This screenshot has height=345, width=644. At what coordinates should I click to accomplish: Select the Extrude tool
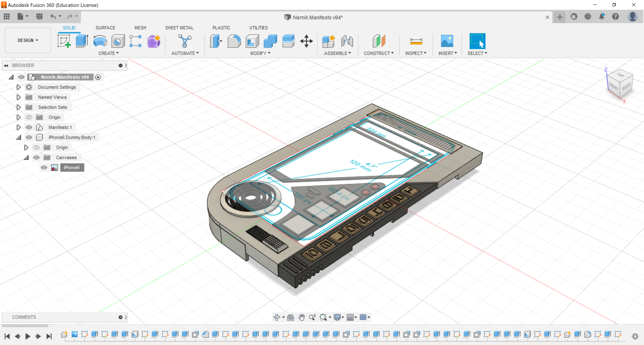(x=82, y=41)
